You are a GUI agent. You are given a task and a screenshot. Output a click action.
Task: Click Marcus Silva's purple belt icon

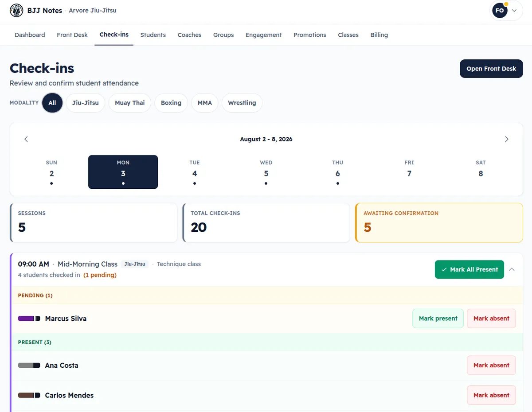[x=29, y=319]
